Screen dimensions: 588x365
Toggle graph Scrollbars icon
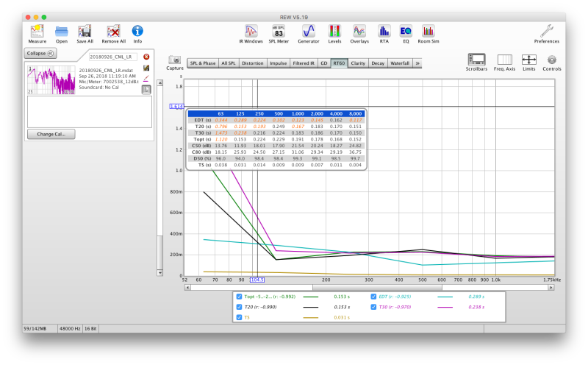476,60
